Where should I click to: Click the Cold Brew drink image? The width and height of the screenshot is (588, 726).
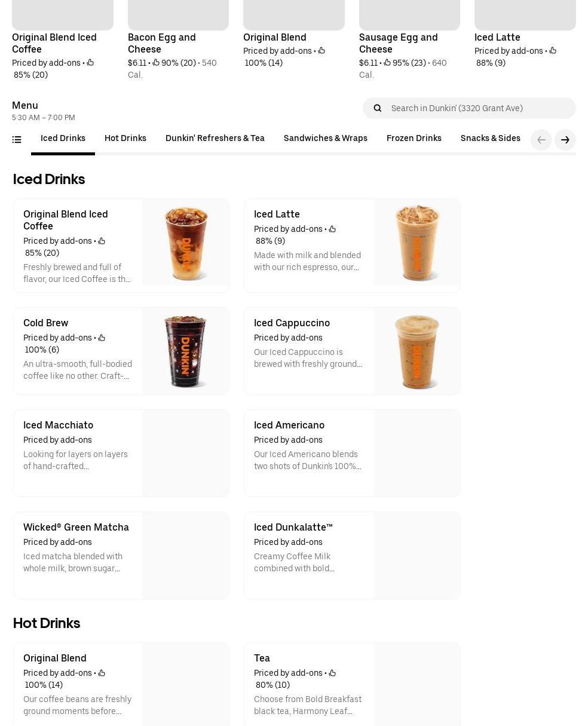(185, 351)
